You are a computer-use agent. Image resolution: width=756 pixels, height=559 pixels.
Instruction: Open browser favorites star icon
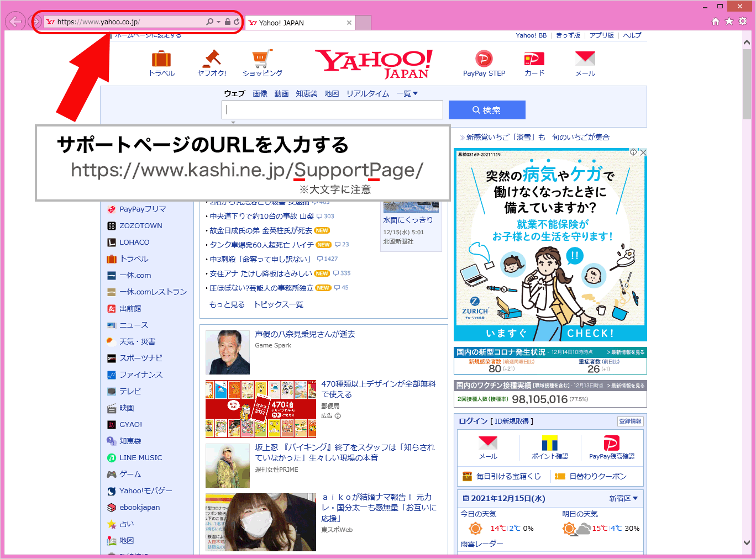click(729, 22)
